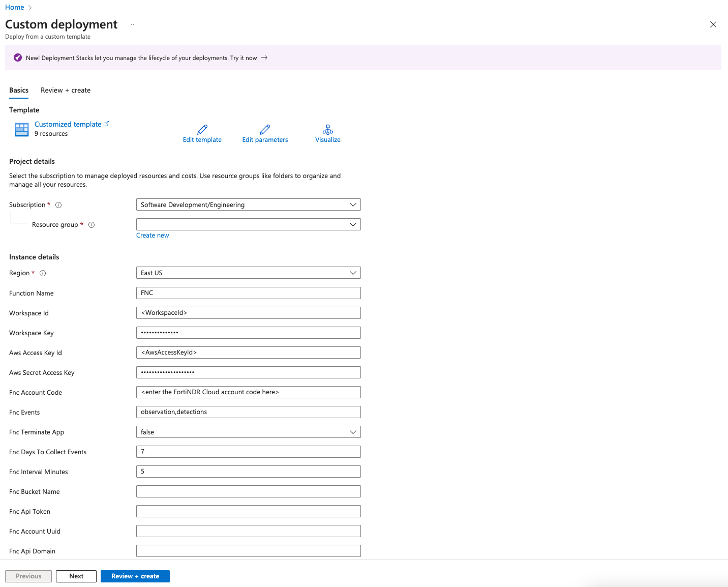Select the Edit template pencil icon
The image size is (728, 587).
(x=202, y=130)
